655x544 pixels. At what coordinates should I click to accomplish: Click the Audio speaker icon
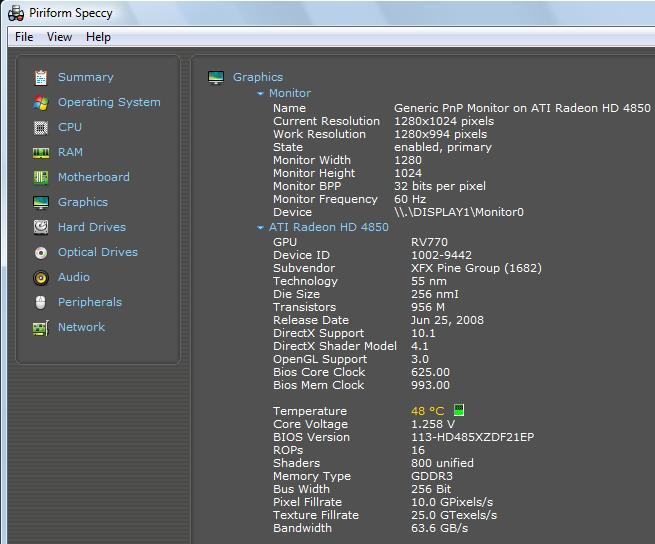[x=41, y=277]
